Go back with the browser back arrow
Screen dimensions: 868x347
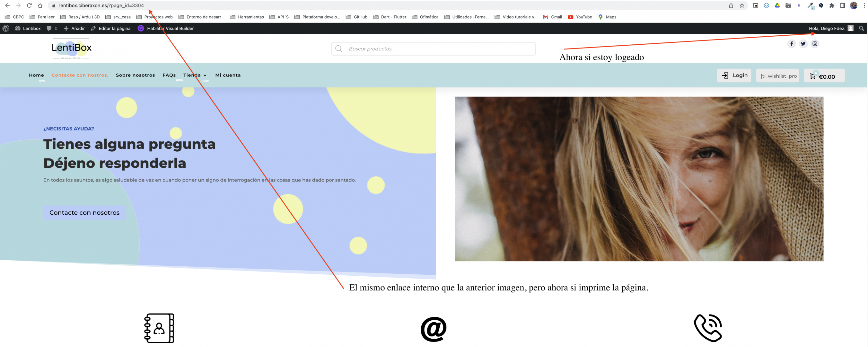[7, 5]
